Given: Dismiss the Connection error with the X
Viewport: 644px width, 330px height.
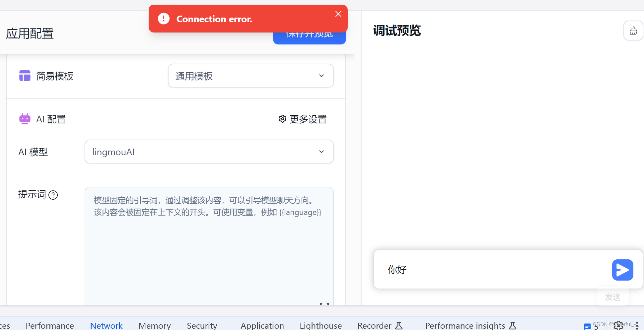Looking at the screenshot, I should (338, 14).
